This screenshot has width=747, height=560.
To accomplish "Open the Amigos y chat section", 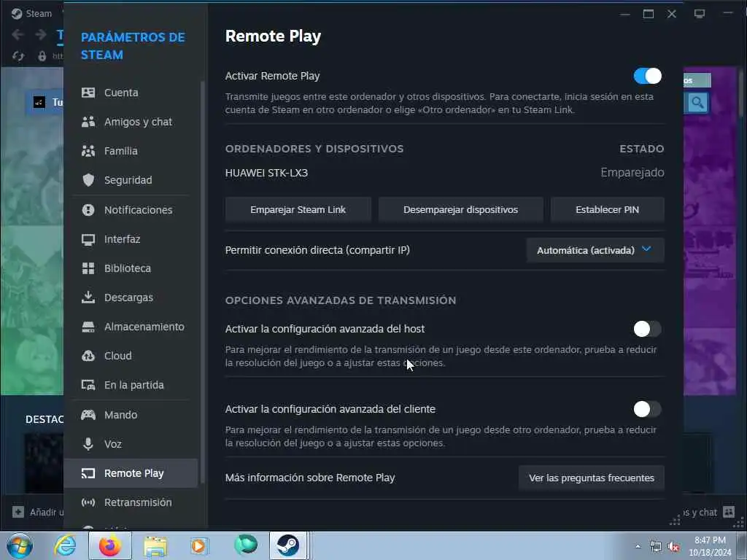I will coord(131,122).
